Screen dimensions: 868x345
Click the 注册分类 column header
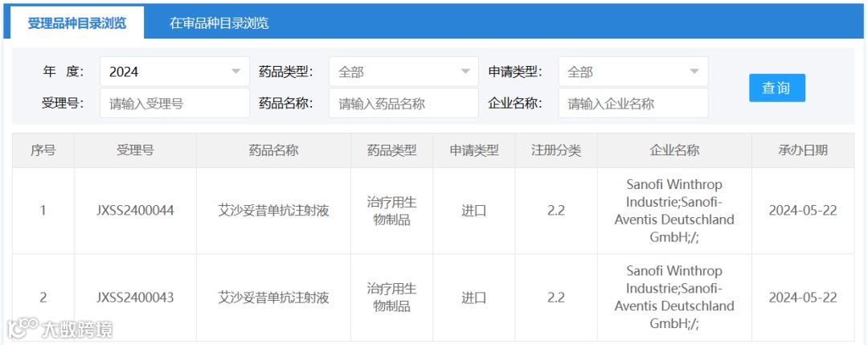coord(556,150)
